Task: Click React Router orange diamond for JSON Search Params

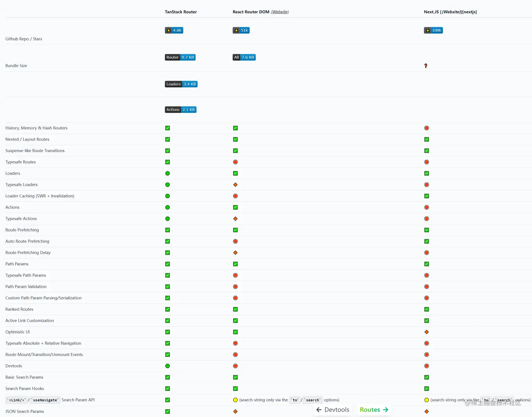Action: [x=235, y=411]
